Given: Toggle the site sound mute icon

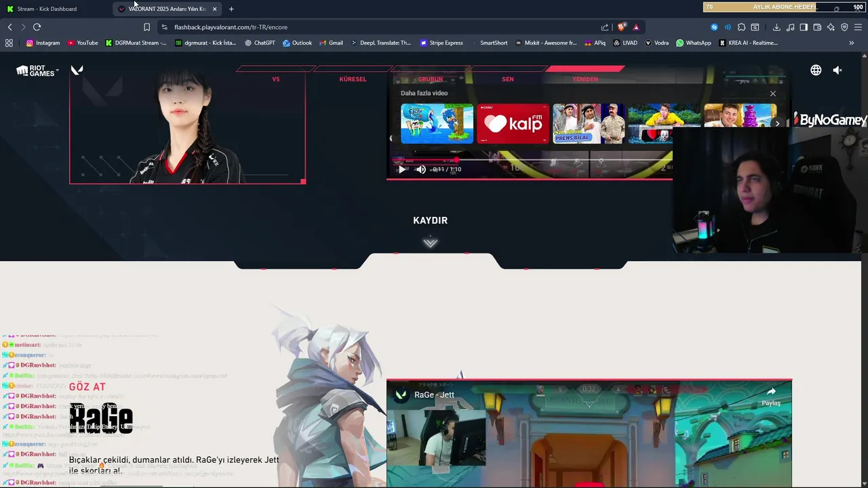Looking at the screenshot, I should [837, 70].
